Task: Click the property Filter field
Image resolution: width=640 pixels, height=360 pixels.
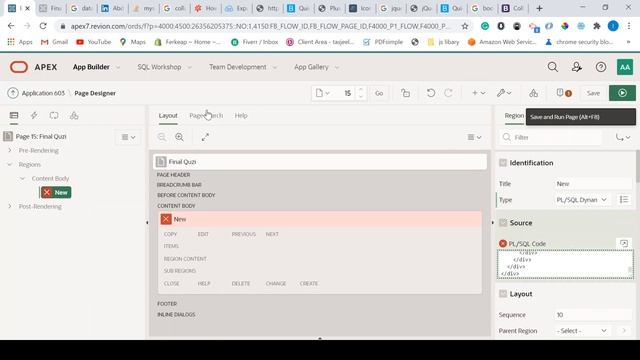Action: (550, 137)
